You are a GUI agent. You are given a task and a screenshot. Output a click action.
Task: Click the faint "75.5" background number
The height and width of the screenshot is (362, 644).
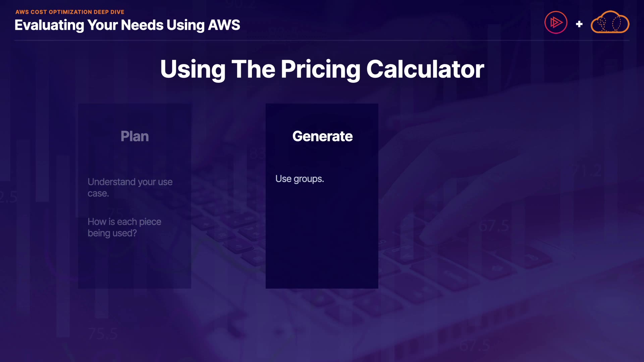click(103, 334)
